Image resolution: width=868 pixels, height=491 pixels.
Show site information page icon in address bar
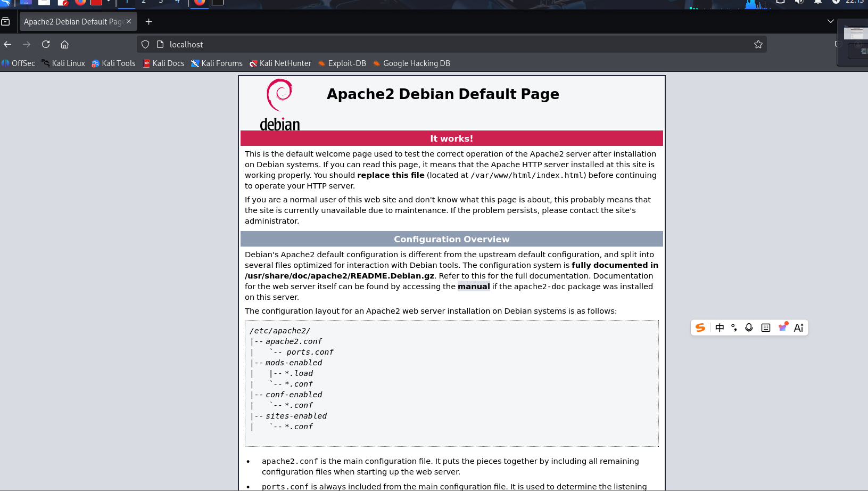pyautogui.click(x=160, y=44)
